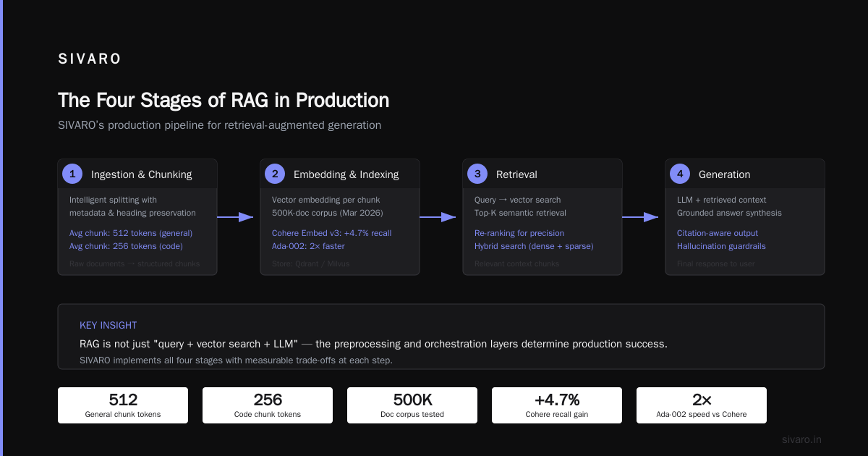Image resolution: width=868 pixels, height=456 pixels.
Task: Click the 2× Ada-002 speed tile
Action: [x=702, y=405]
